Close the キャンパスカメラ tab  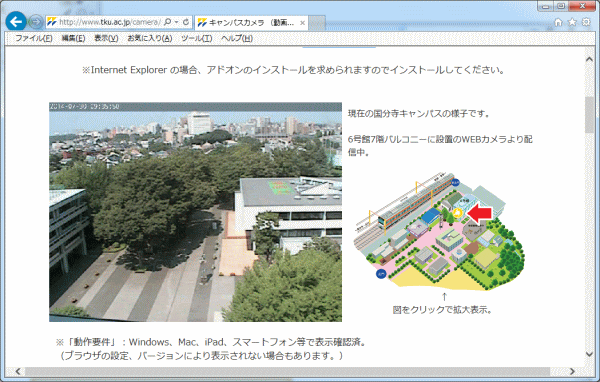[302, 23]
